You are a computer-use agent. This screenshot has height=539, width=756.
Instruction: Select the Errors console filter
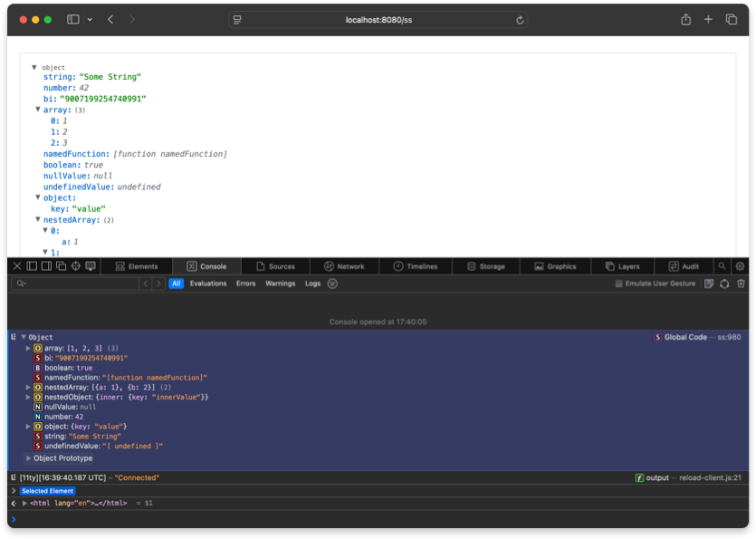(x=245, y=284)
